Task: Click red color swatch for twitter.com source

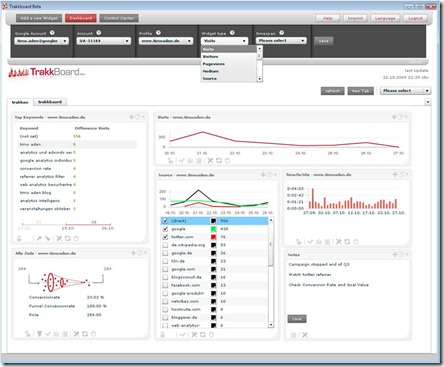Action: [x=214, y=237]
